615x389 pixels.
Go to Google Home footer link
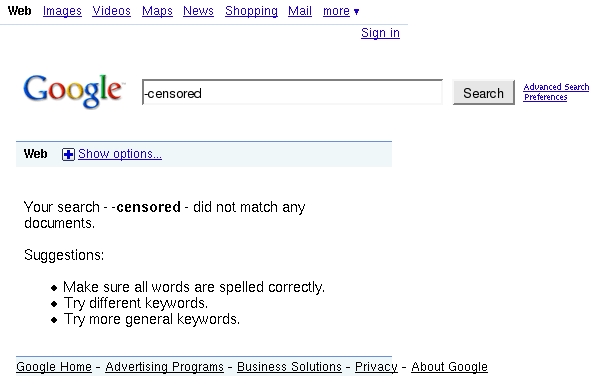(x=54, y=367)
